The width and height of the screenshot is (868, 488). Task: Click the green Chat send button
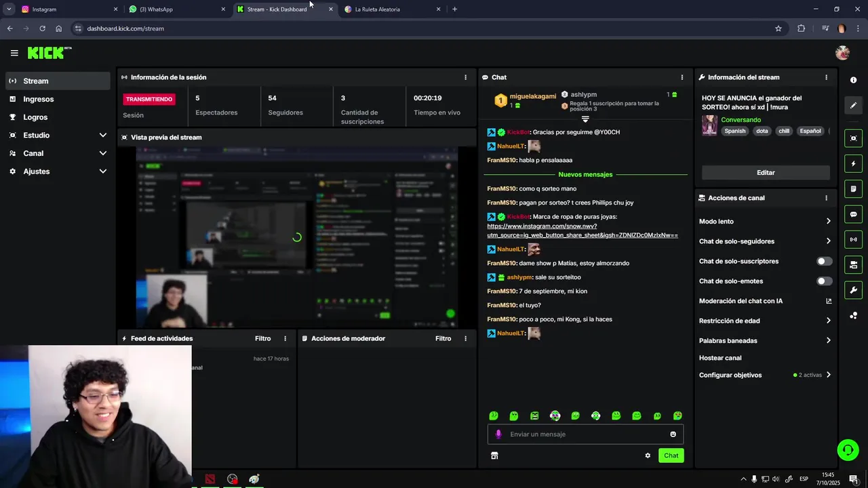pos(671,455)
